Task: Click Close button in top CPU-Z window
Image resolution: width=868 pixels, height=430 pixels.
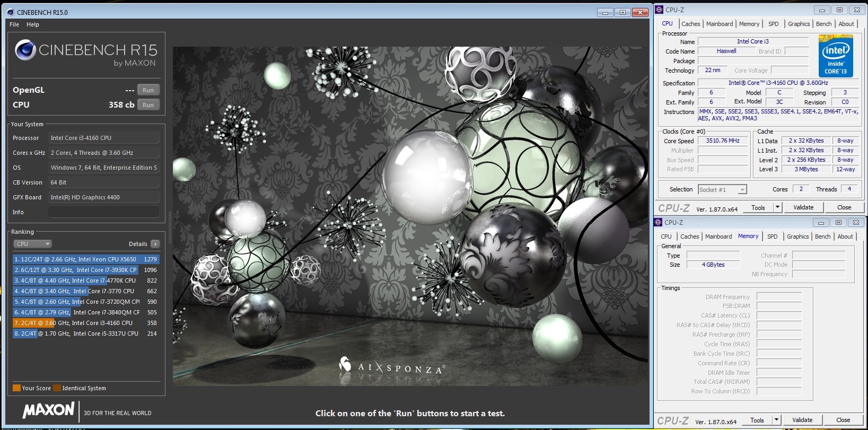Action: [844, 207]
